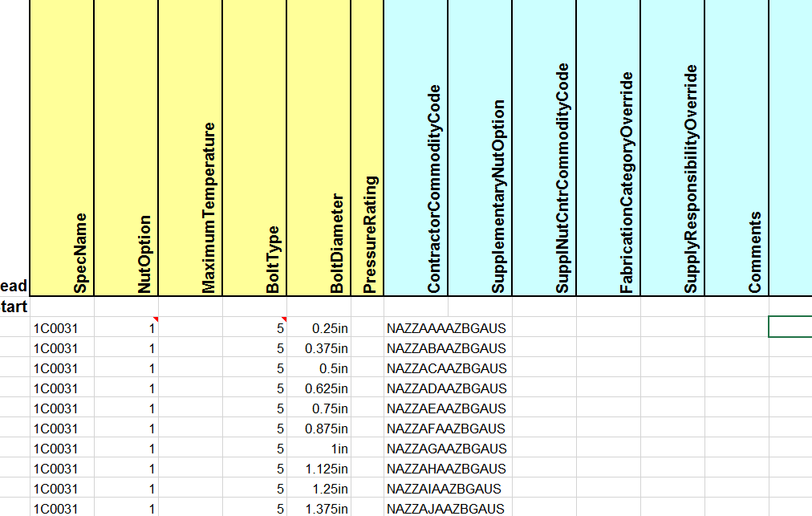This screenshot has height=516, width=812.
Task: Select the SupplyResponsibilityOverride column header
Action: pyautogui.click(x=672, y=148)
